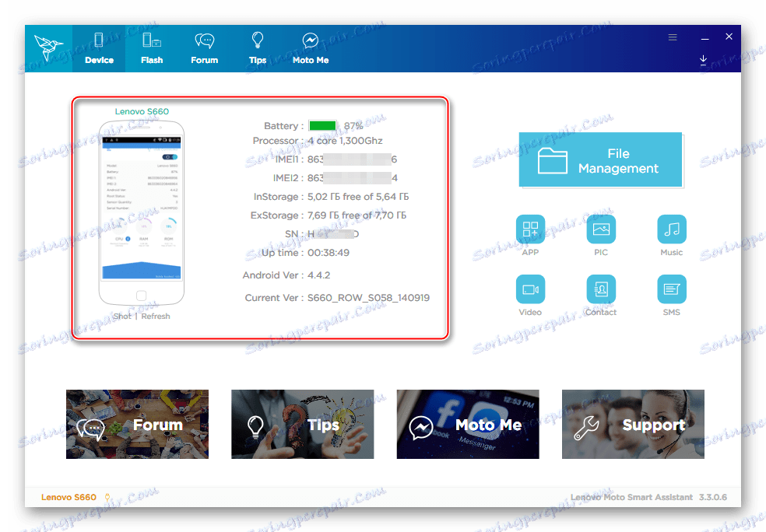Open the Forum banner
This screenshot has width=766, height=532.
136,425
